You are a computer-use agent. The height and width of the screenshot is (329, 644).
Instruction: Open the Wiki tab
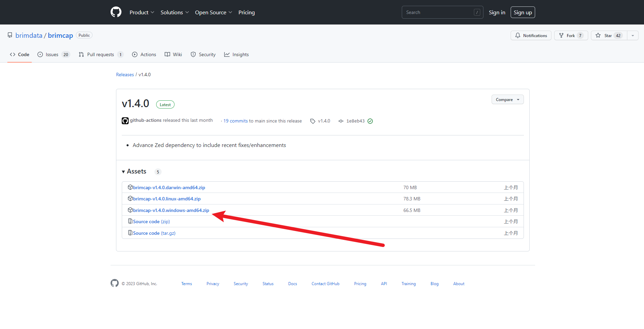click(173, 54)
